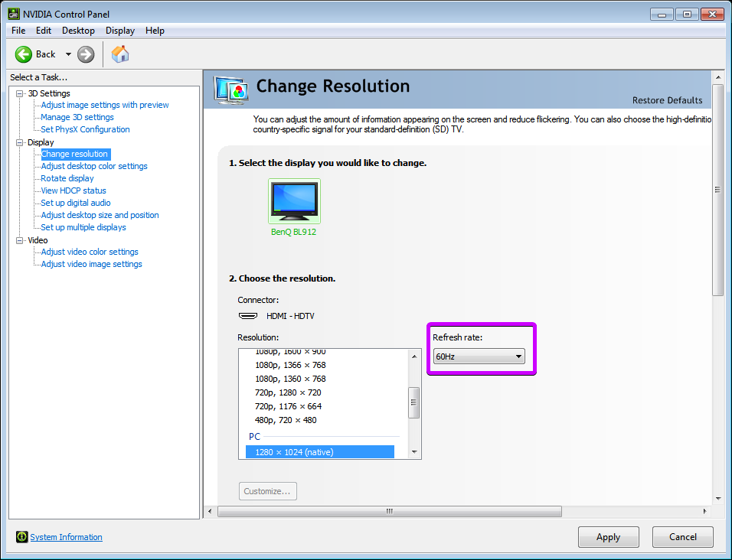Click the System Information icon
The width and height of the screenshot is (732, 560).
(x=21, y=537)
